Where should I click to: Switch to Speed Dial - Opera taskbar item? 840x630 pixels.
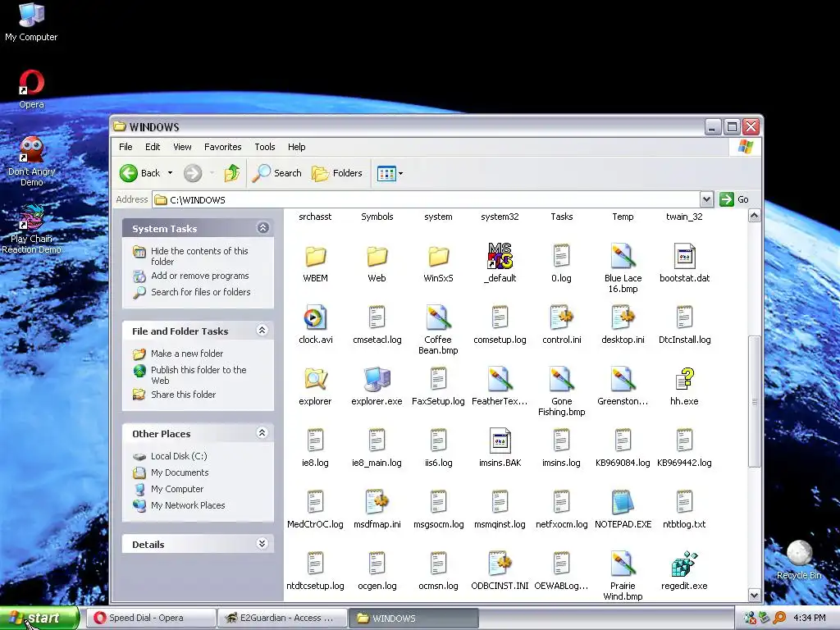151,618
